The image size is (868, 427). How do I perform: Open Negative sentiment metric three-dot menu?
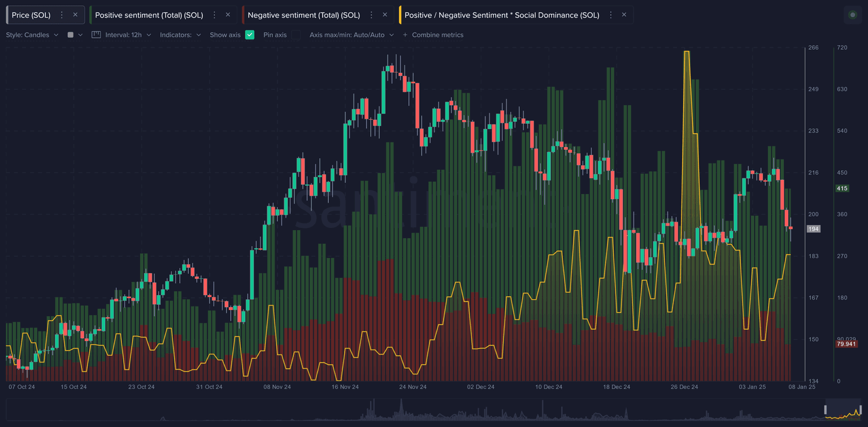[371, 15]
